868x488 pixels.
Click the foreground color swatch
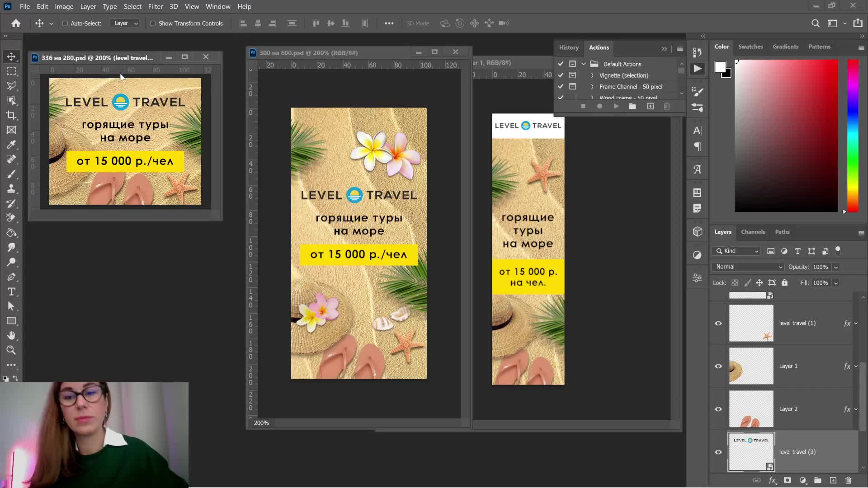pyautogui.click(x=720, y=67)
